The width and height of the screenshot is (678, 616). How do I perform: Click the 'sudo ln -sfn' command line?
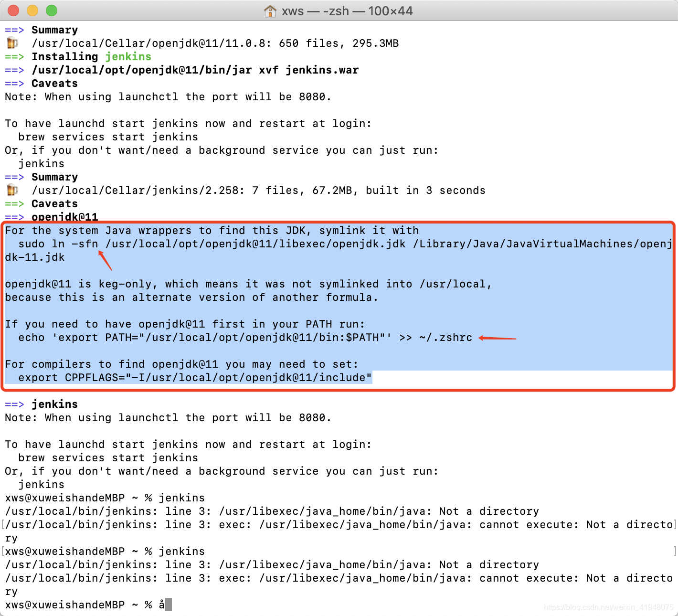(345, 244)
